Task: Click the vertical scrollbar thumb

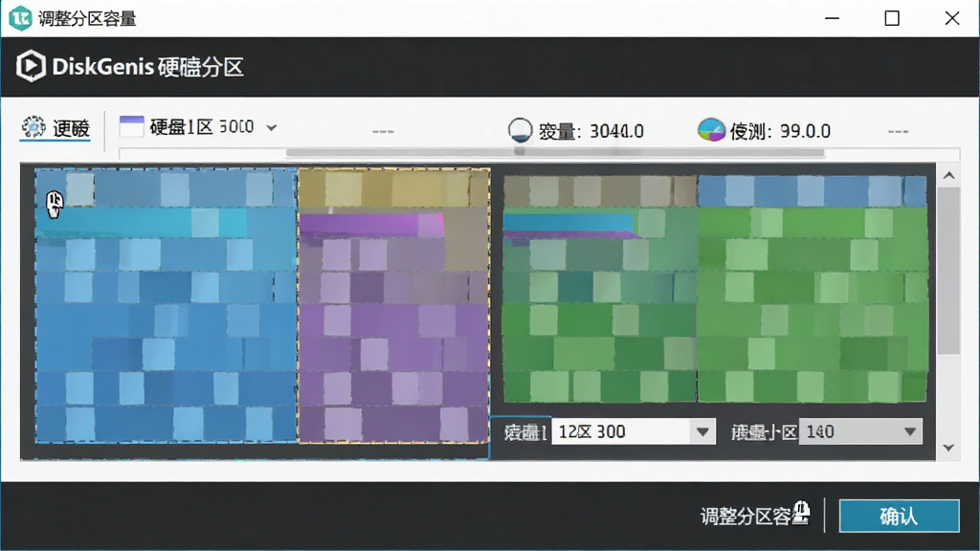Action: click(948, 271)
